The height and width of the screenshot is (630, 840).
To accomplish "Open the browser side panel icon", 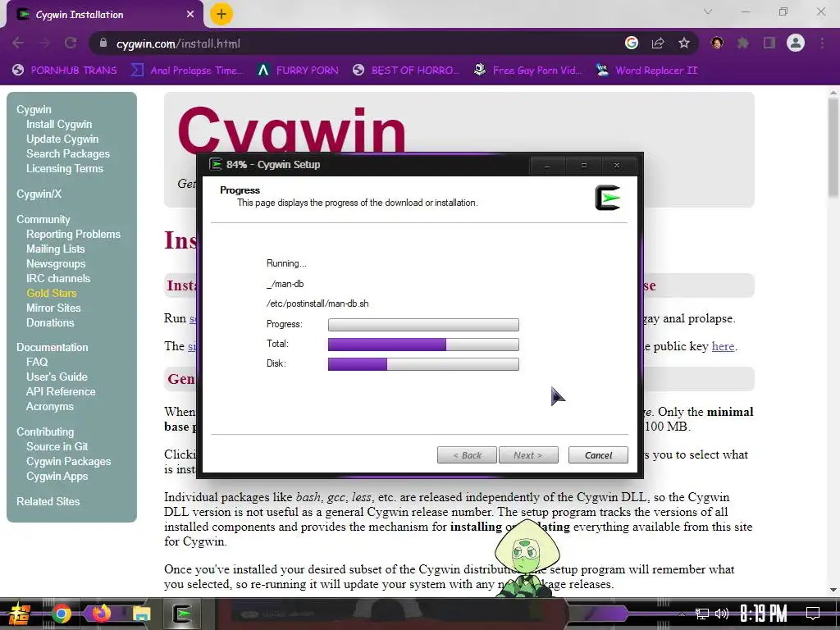I will pyautogui.click(x=769, y=43).
